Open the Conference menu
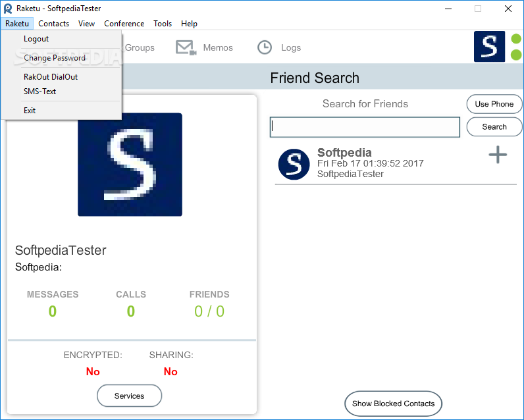This screenshot has height=420, width=524. click(x=124, y=24)
